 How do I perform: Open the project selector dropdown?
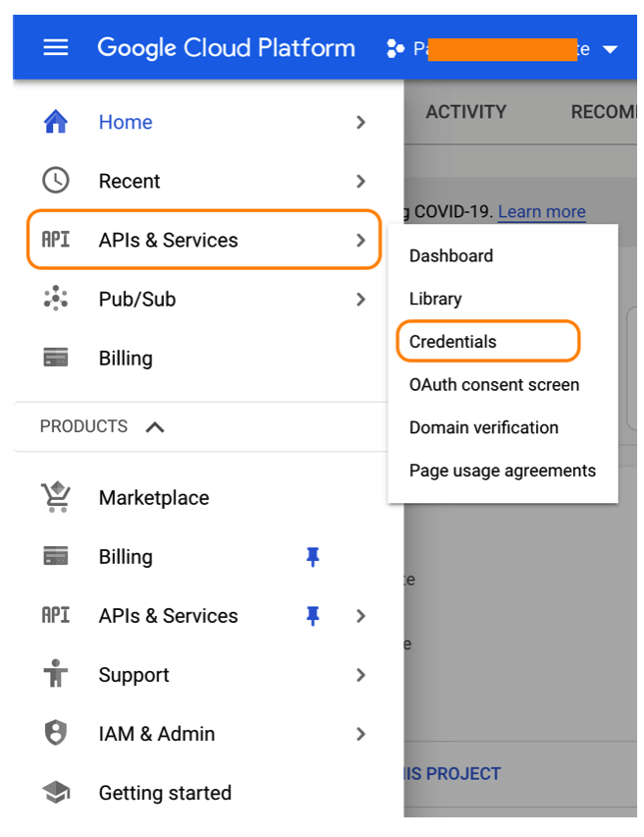pyautogui.click(x=611, y=46)
